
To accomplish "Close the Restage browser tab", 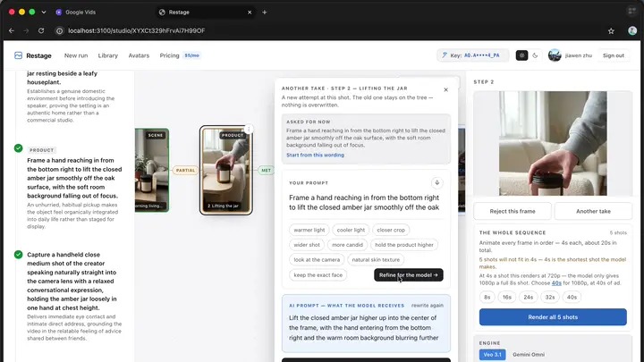I will [x=250, y=13].
